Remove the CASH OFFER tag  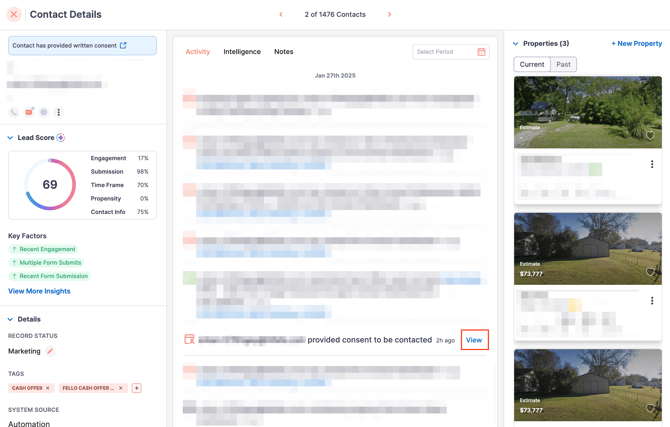point(47,388)
